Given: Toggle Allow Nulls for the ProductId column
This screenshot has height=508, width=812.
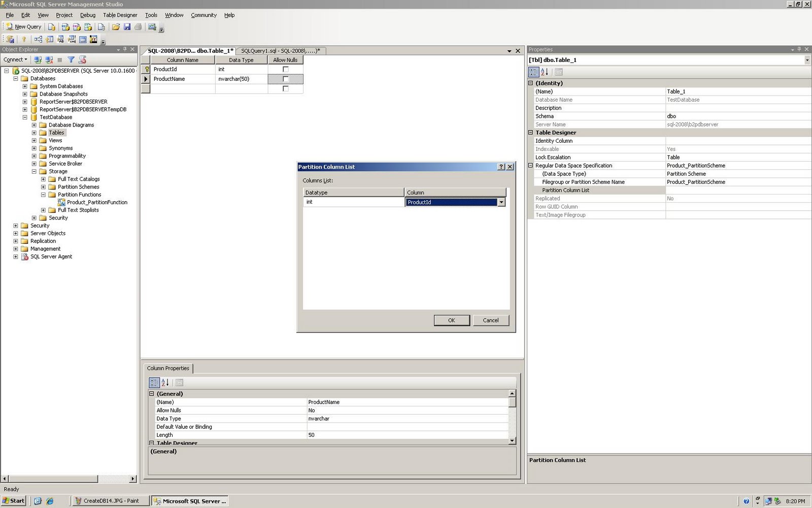Looking at the screenshot, I should pos(285,69).
